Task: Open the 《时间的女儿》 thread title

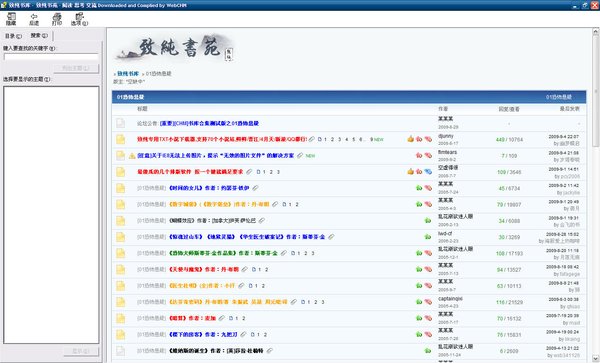Action: tap(209, 188)
